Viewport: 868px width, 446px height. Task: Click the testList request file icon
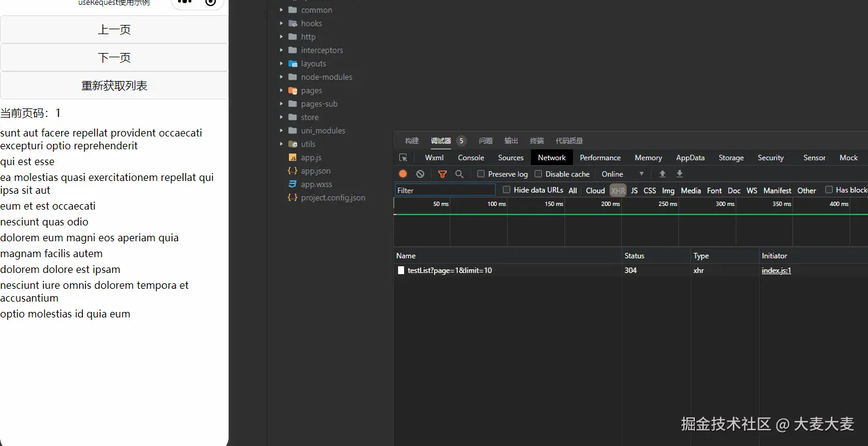[x=401, y=270]
